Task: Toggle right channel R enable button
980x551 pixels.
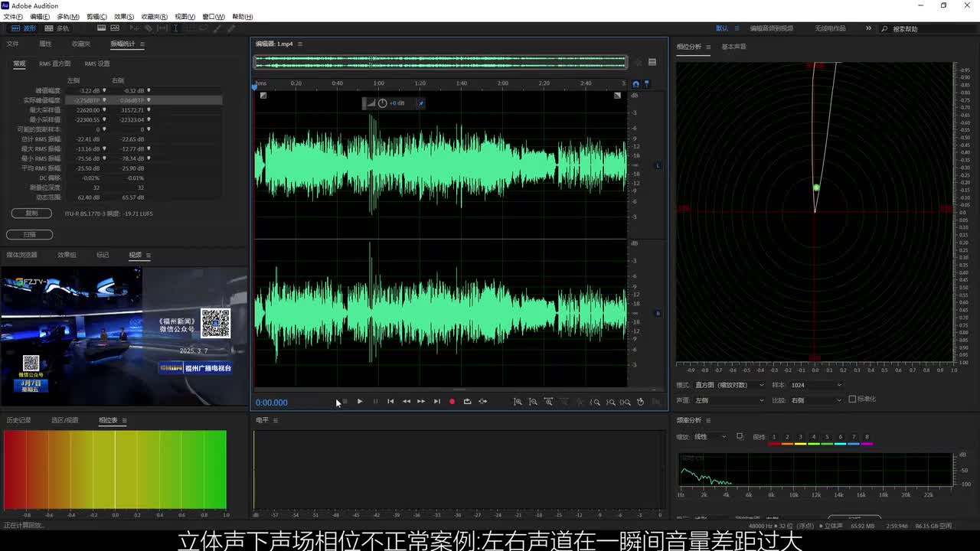Action: pos(658,313)
